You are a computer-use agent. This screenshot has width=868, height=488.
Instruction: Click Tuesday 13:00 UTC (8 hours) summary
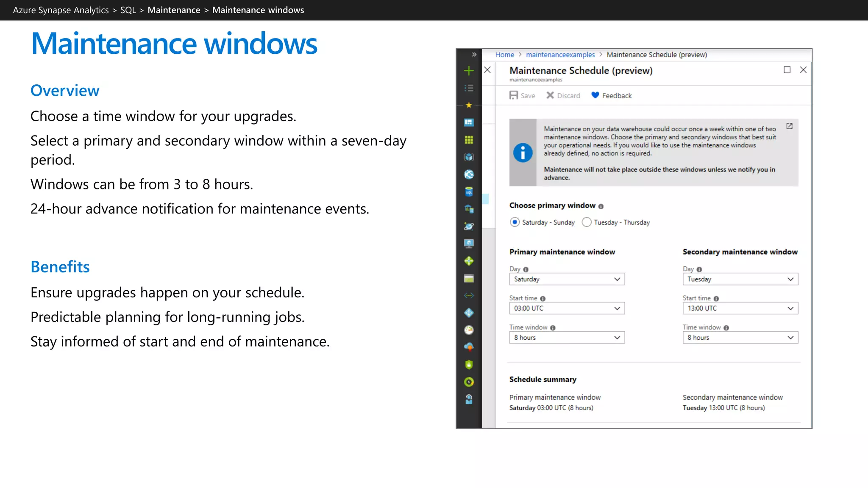click(x=723, y=408)
